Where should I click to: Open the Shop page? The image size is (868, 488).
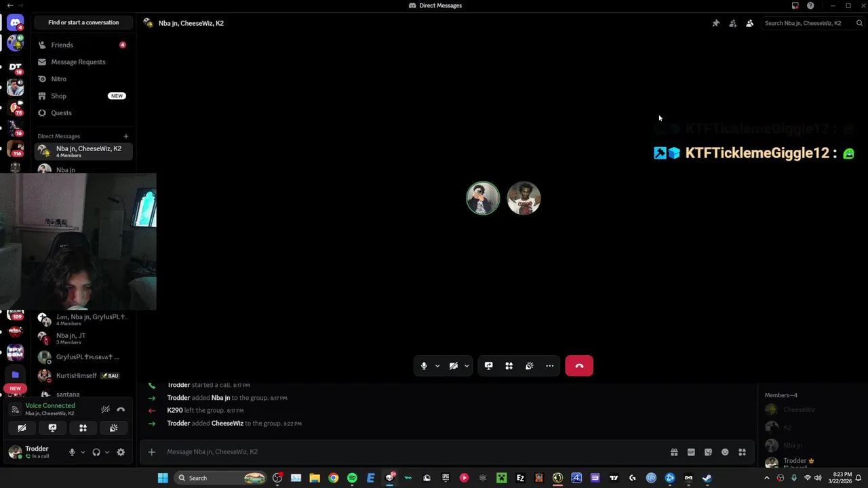[x=83, y=96]
